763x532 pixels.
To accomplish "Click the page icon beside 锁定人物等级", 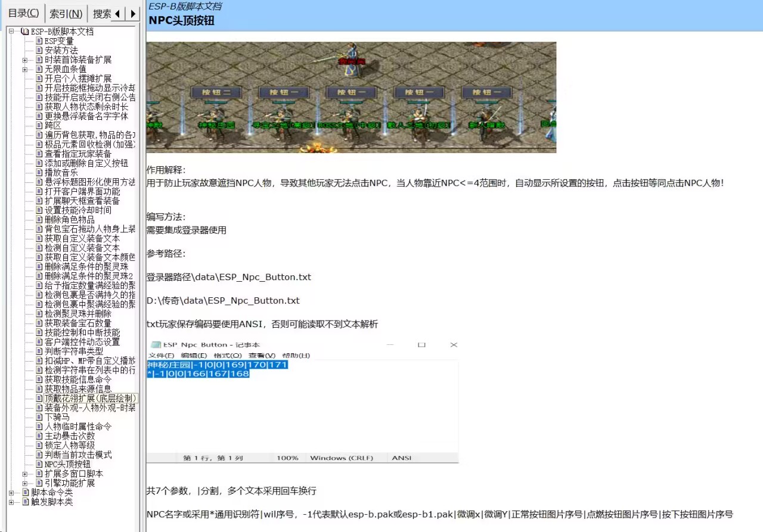I will [39, 446].
